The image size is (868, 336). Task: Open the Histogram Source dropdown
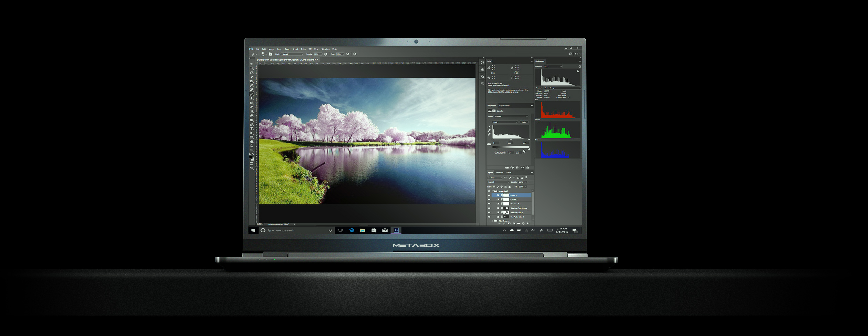(x=562, y=88)
